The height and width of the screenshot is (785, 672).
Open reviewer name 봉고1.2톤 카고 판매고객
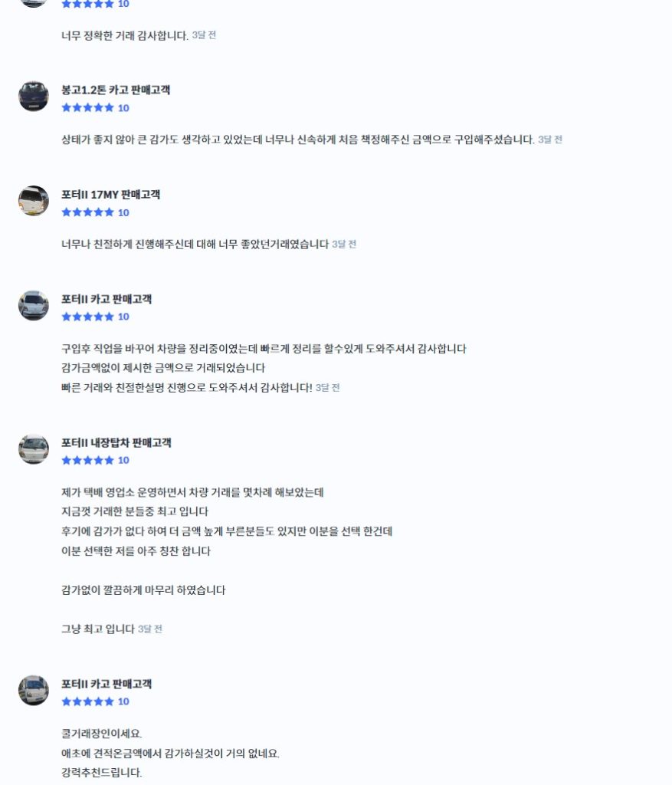pos(116,90)
